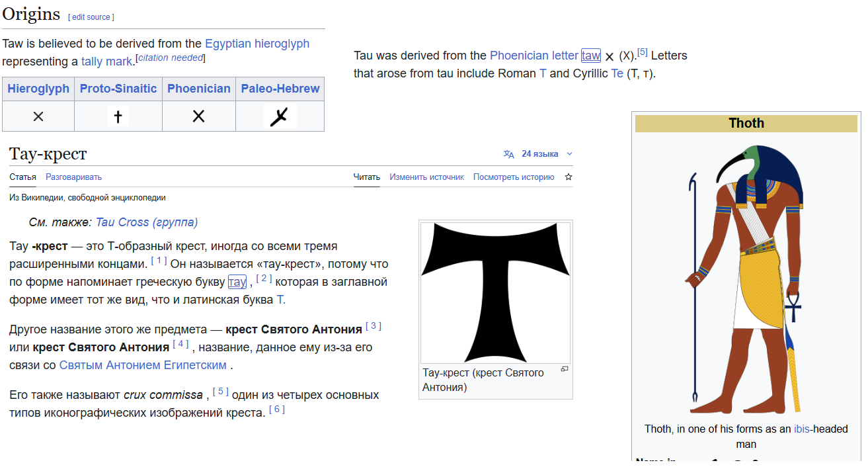
Task: Click the Phoenician X glyph in the table
Action: [x=198, y=117]
